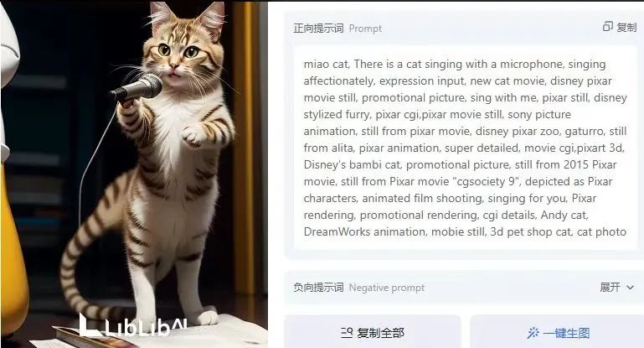Click the 正向提示词 heading
Viewport: 644px width, 348px height.
[x=318, y=28]
